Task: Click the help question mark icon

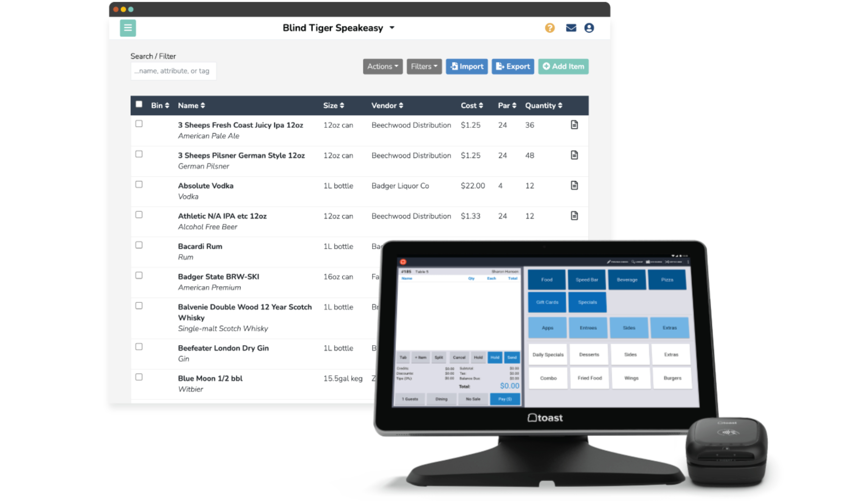Action: point(550,27)
